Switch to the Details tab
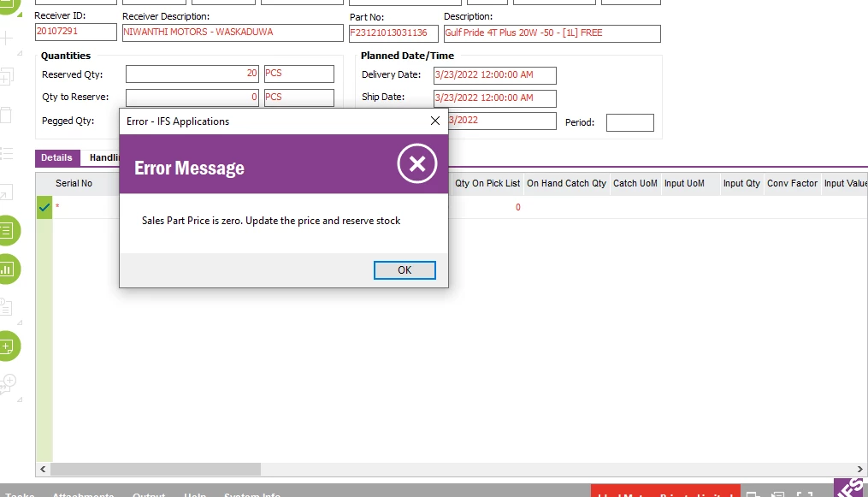Screen dimensions: 868x497 (x=56, y=157)
